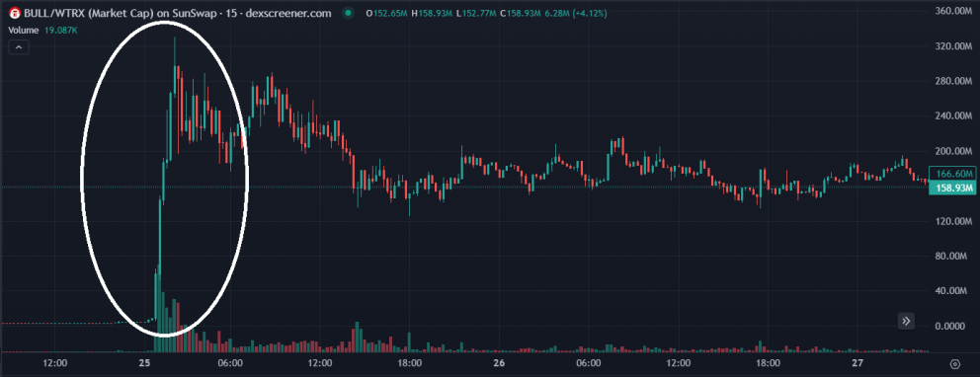
Task: Click the 360.00M price axis label
Action: point(952,11)
